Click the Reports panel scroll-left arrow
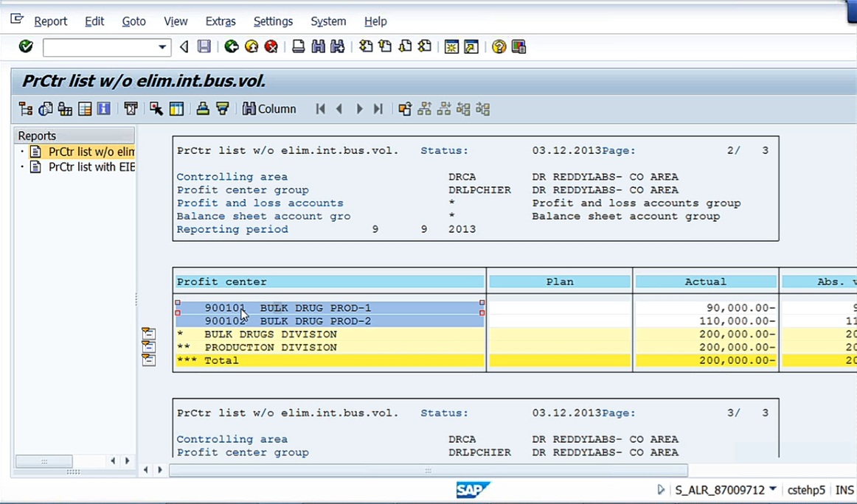Viewport: 857px width, 504px height. pyautogui.click(x=113, y=461)
